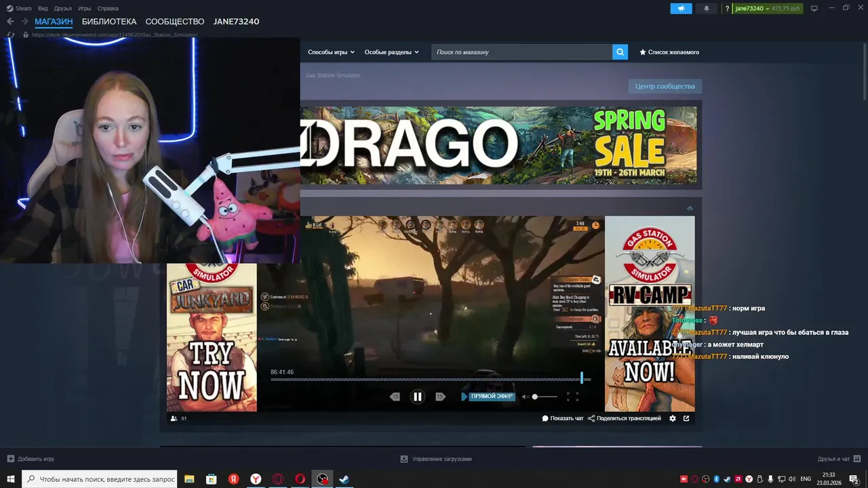Open the RV Camp AVAILABLE NOW ad
Viewport: 868px width, 488px height.
650,313
